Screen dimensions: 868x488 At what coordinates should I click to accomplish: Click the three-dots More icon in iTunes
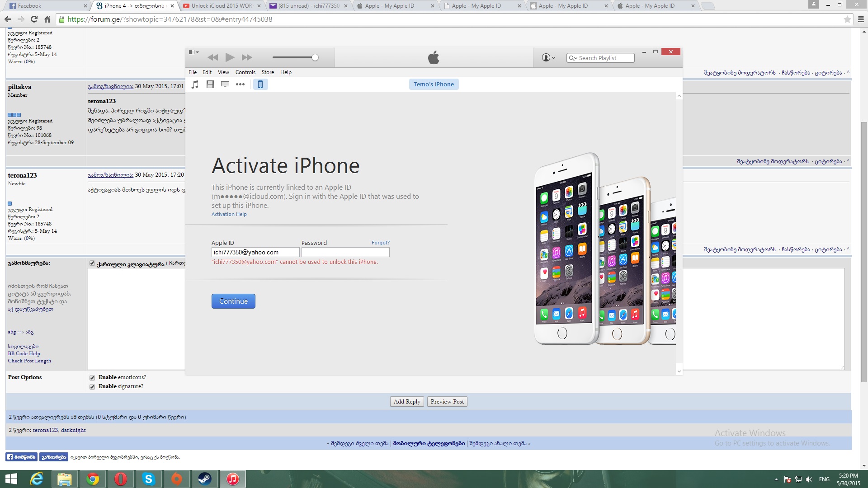(240, 84)
